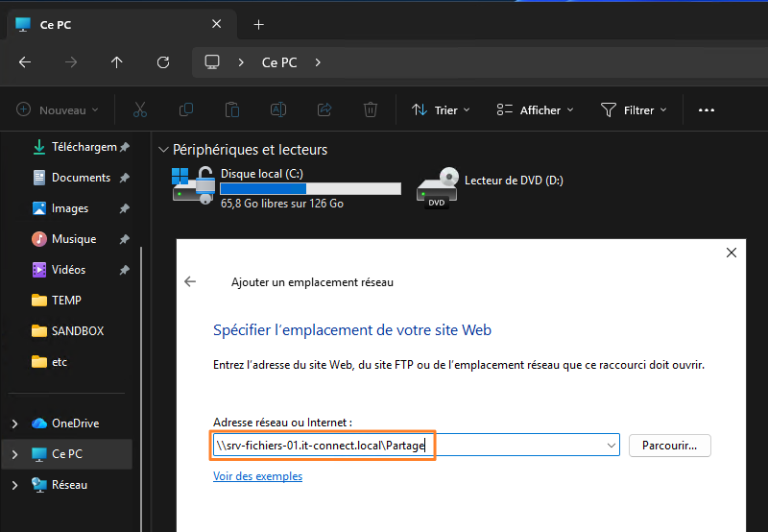
Task: Click the Cut scissors icon in toolbar
Action: pos(140,110)
